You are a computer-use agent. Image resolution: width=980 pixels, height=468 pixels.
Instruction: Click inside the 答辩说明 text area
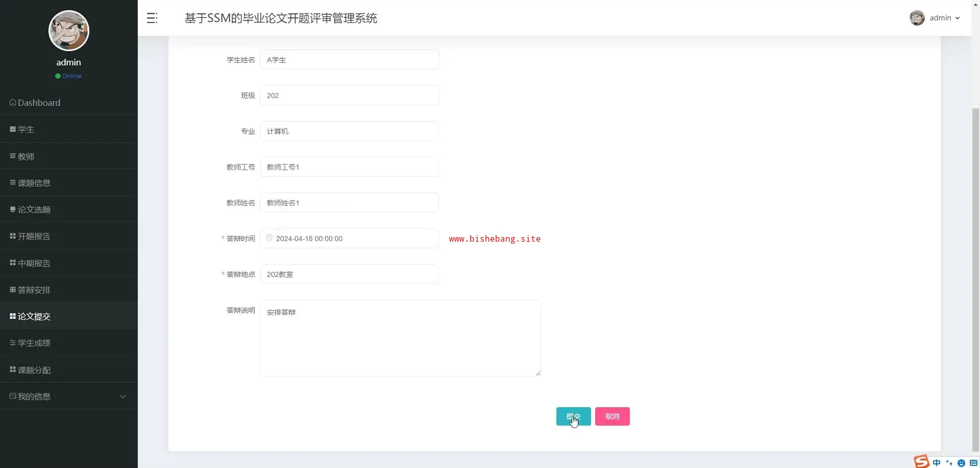click(401, 338)
